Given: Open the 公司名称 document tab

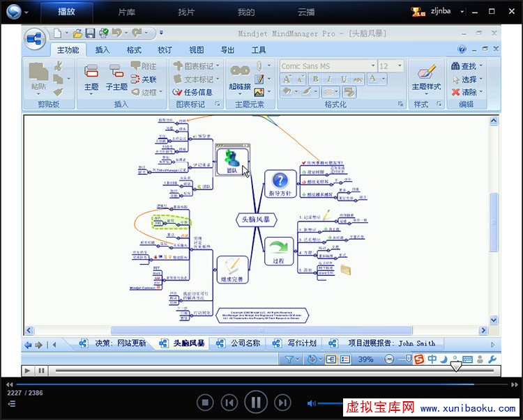Looking at the screenshot, I should [244, 343].
